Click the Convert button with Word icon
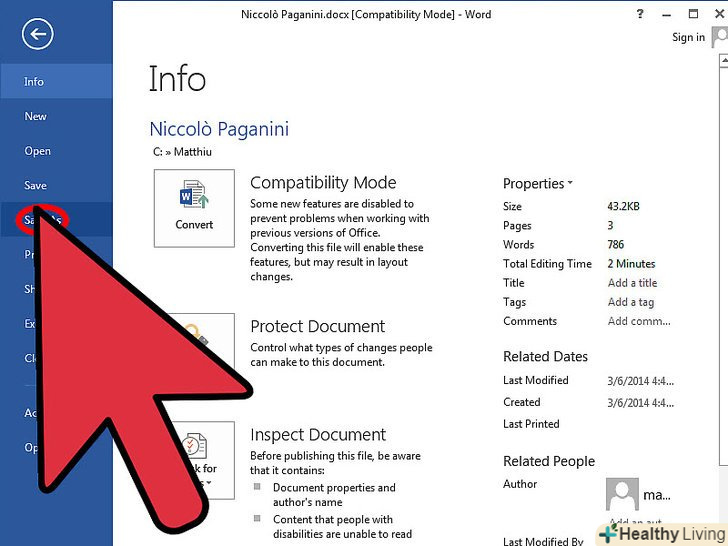The height and width of the screenshot is (546, 728). (x=194, y=208)
